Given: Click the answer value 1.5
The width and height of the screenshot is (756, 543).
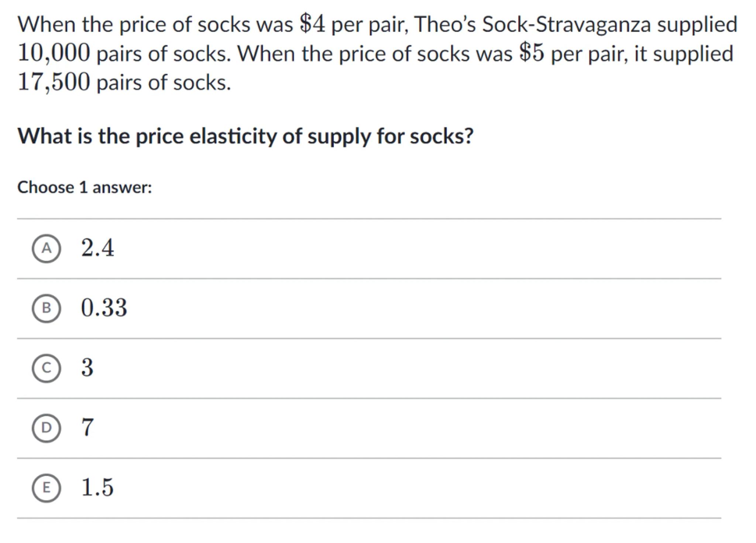Looking at the screenshot, I should 97,487.
